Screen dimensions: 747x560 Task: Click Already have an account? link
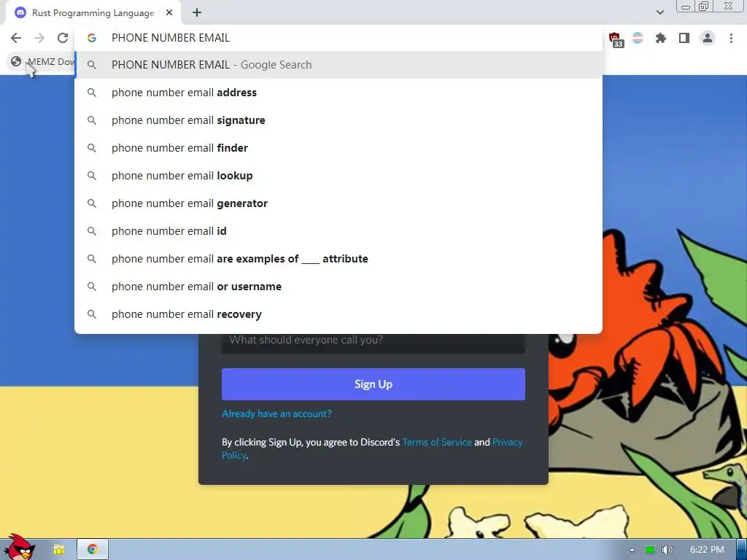point(276,414)
